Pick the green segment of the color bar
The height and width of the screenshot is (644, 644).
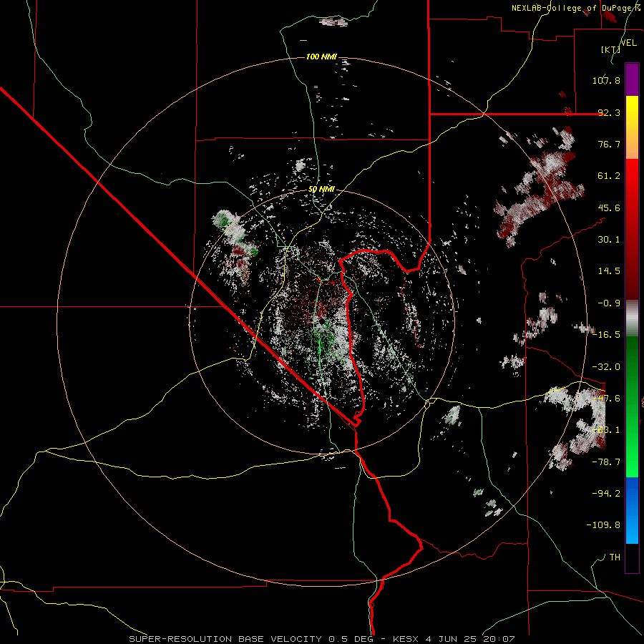point(632,406)
